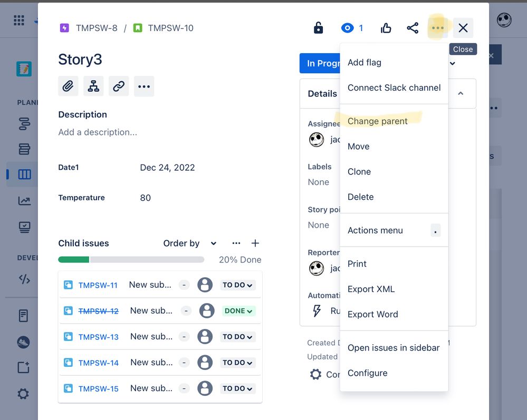Open TO DO status dropdown for TMPSW-13
Screen dimensions: 527x420
(237, 337)
